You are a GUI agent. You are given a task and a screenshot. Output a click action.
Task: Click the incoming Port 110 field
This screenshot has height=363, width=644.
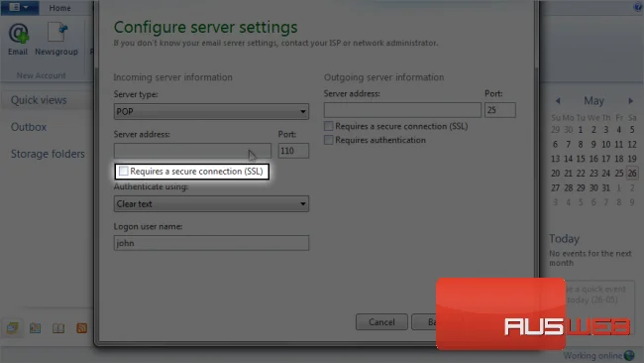click(x=293, y=151)
